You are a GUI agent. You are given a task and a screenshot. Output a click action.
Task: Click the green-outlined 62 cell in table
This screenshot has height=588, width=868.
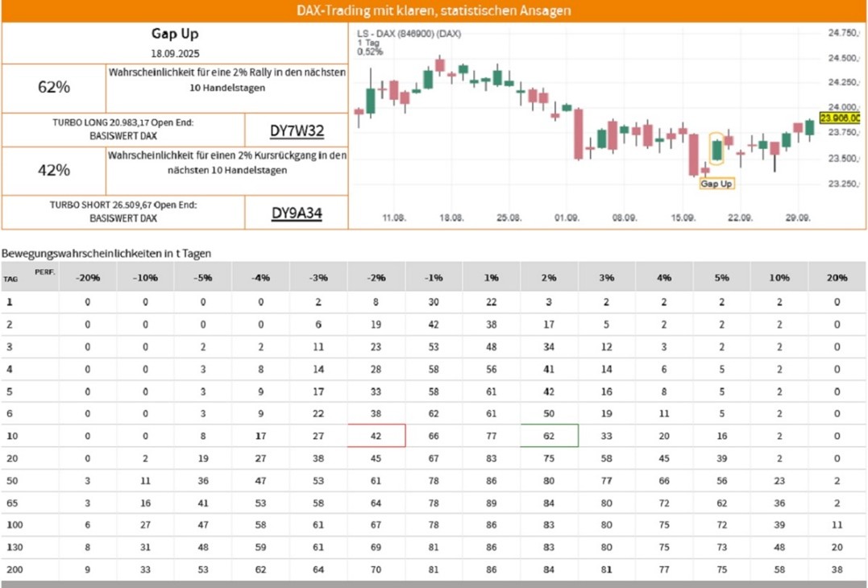(x=550, y=436)
